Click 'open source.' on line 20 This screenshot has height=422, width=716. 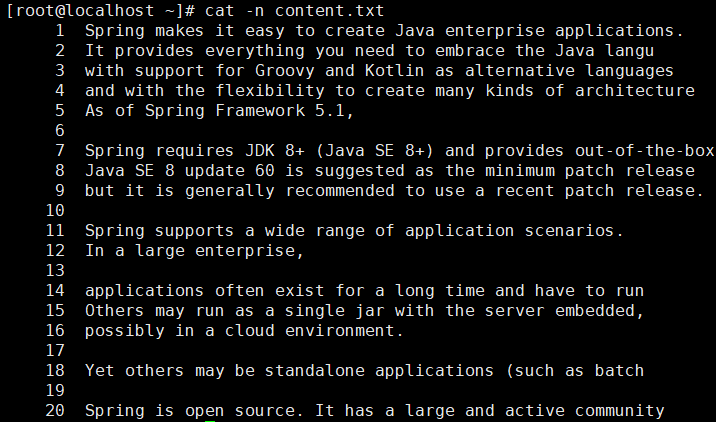[x=244, y=411]
